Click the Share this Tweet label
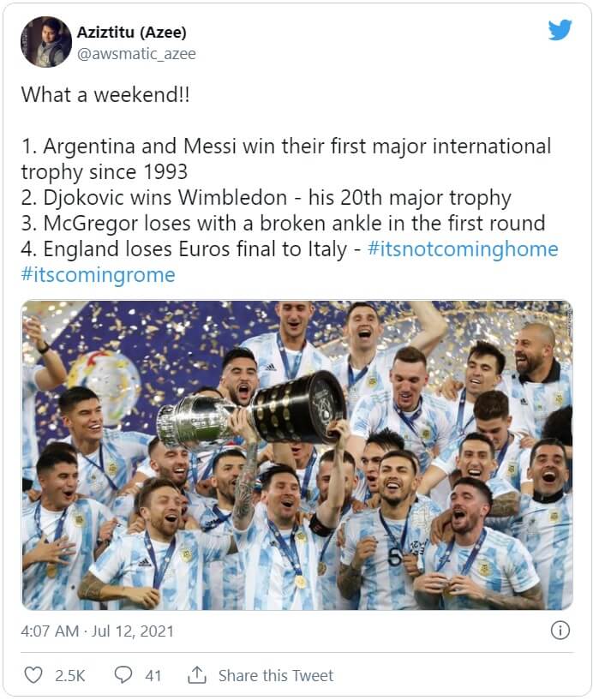This screenshot has width=593, height=700. (x=275, y=675)
